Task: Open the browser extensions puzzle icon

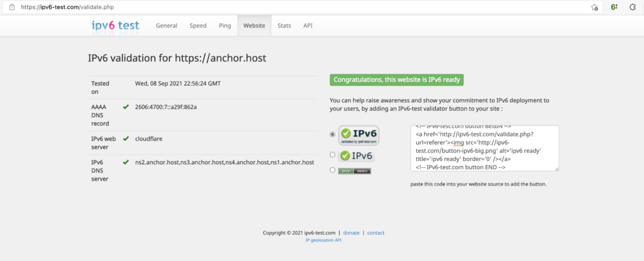Action: click(x=633, y=8)
